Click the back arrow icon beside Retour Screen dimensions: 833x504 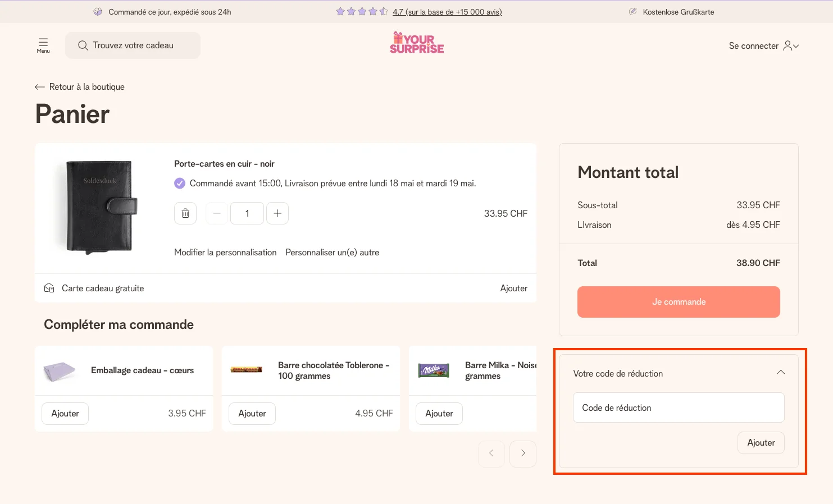click(39, 87)
